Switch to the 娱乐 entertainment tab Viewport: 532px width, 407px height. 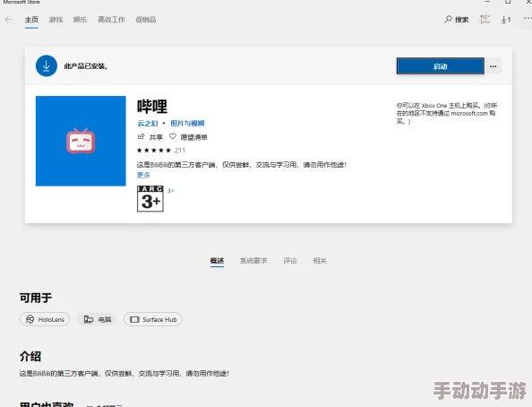pos(80,20)
